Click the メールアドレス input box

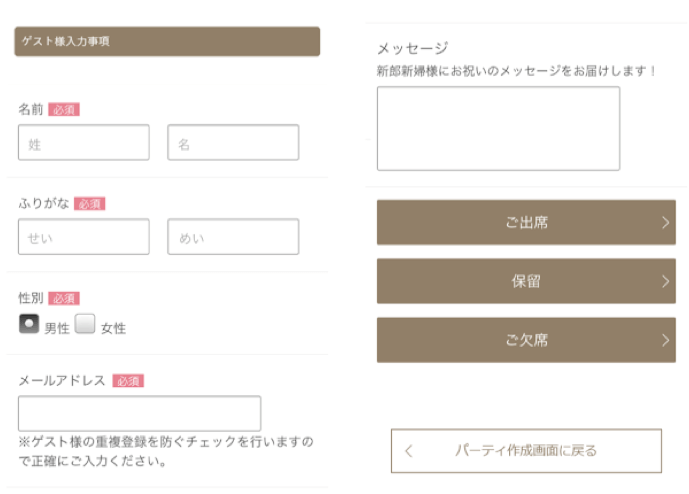point(140,413)
